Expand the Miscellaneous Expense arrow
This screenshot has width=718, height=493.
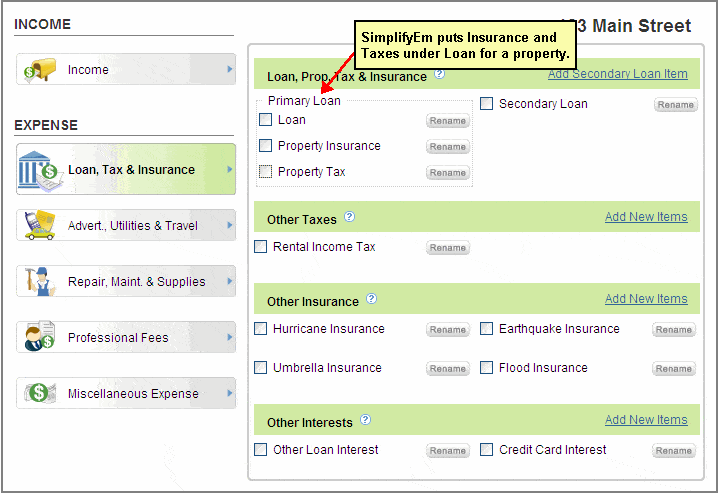229,393
